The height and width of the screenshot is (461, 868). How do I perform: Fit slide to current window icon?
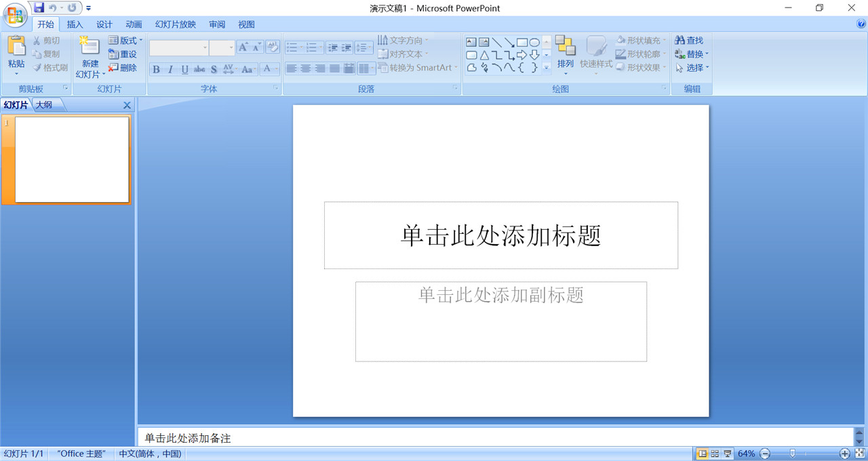[859, 454]
